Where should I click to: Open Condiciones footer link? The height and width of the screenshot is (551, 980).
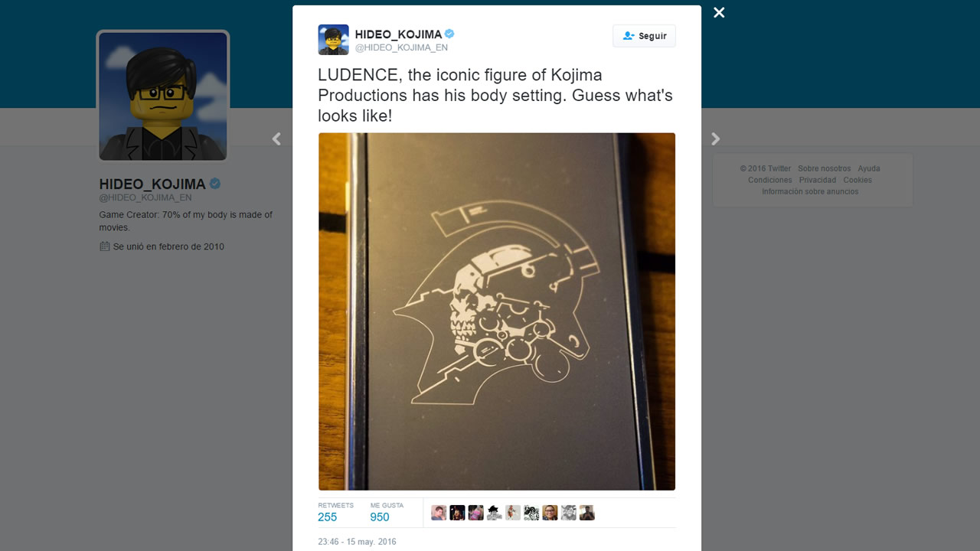[770, 180]
